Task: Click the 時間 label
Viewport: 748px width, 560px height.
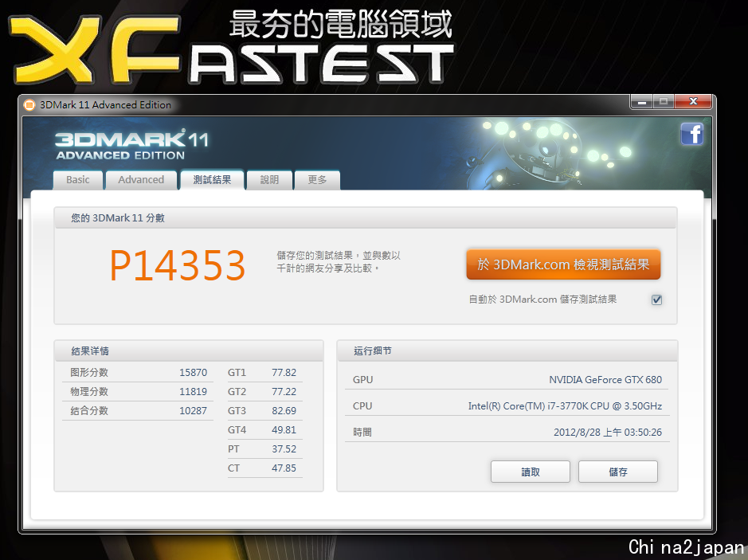Action: point(362,433)
